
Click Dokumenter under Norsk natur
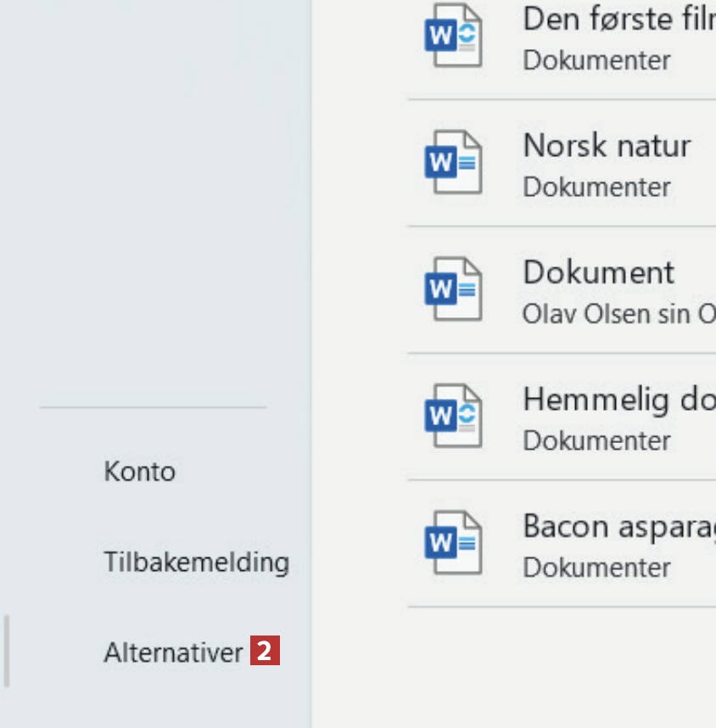click(x=596, y=188)
